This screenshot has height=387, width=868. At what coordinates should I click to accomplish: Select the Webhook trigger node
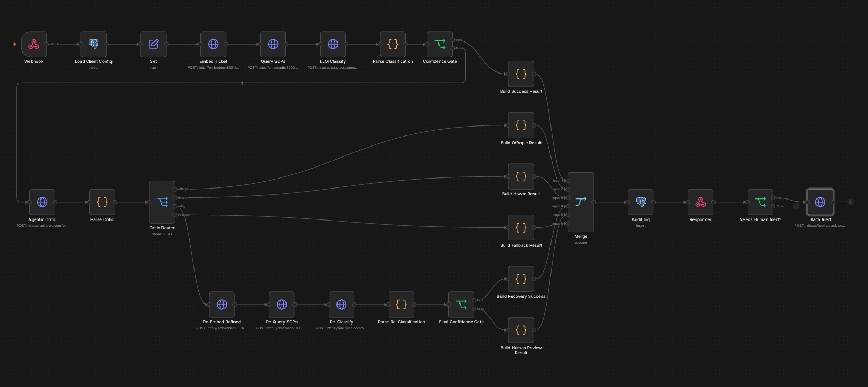(34, 44)
